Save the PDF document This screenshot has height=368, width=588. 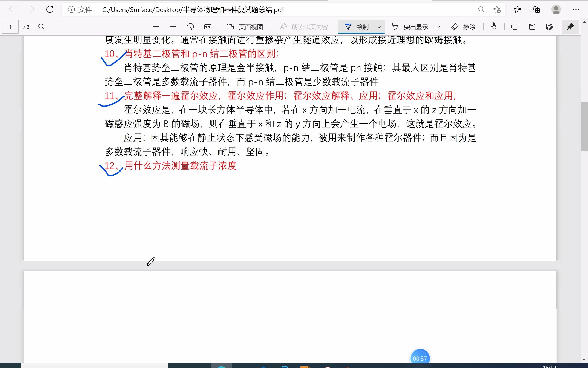click(532, 27)
